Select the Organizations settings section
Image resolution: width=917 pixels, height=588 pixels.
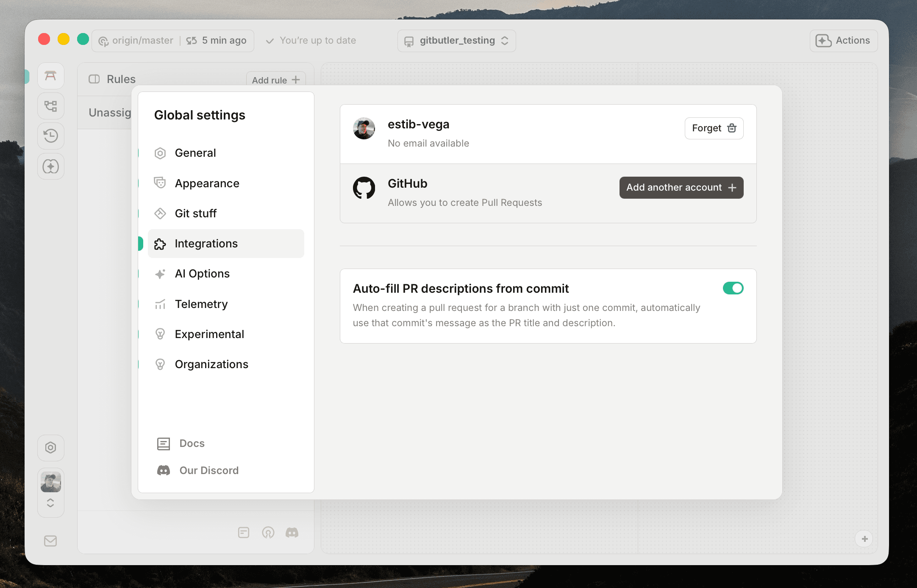[211, 364]
